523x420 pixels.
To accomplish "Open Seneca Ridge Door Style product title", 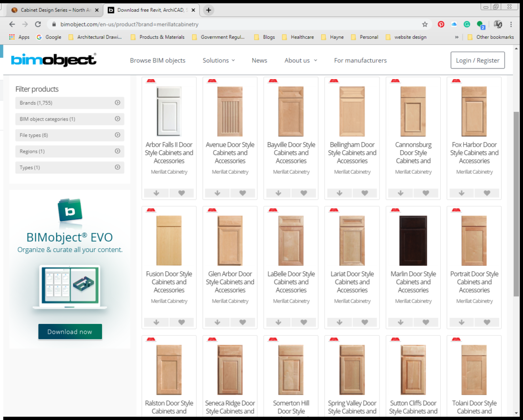I will (x=230, y=407).
